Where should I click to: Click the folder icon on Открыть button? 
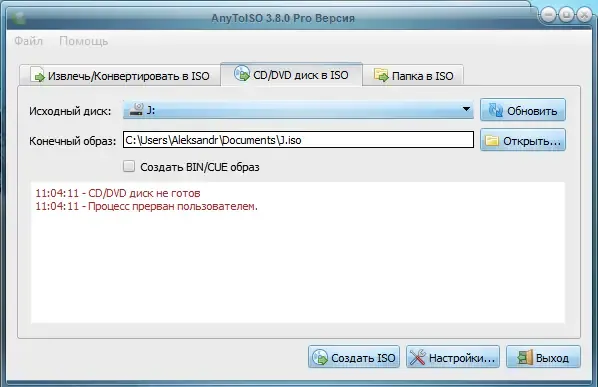(492, 141)
